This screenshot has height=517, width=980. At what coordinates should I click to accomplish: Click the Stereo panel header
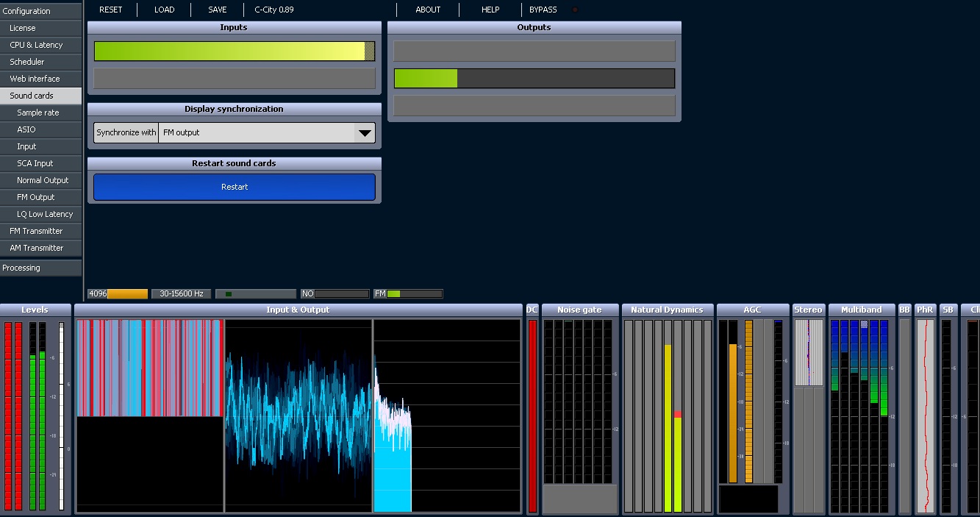tap(808, 310)
